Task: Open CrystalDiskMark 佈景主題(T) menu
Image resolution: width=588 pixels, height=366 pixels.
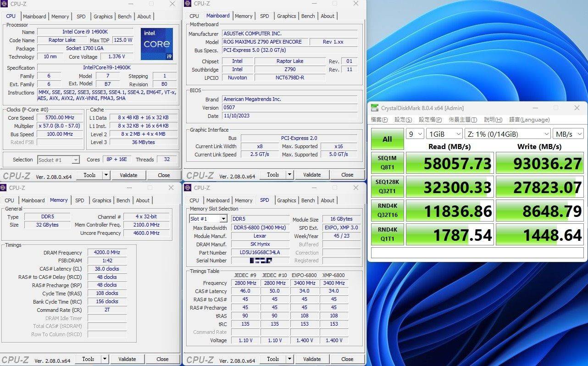Action: pyautogui.click(x=463, y=120)
